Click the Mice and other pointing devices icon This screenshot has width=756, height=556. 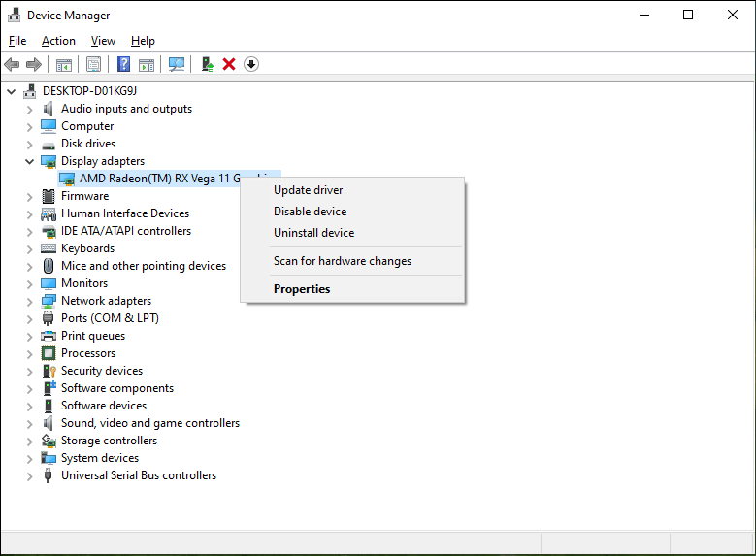coord(49,266)
